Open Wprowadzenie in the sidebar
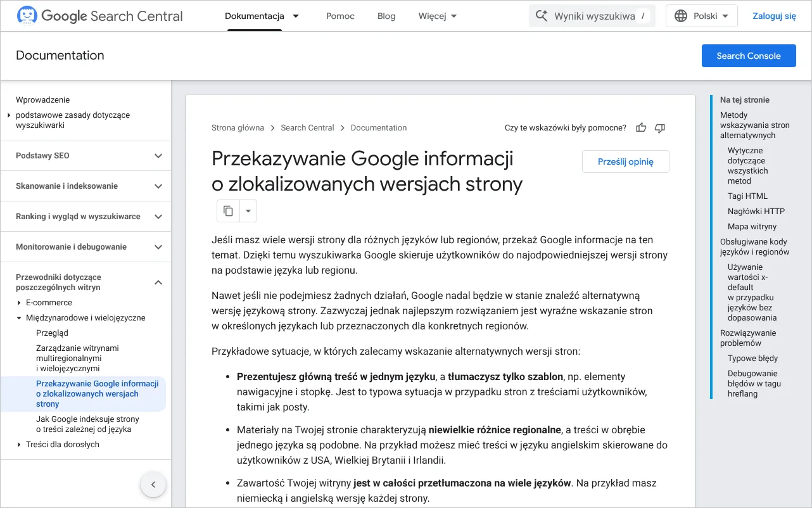The width and height of the screenshot is (812, 508). coord(43,100)
